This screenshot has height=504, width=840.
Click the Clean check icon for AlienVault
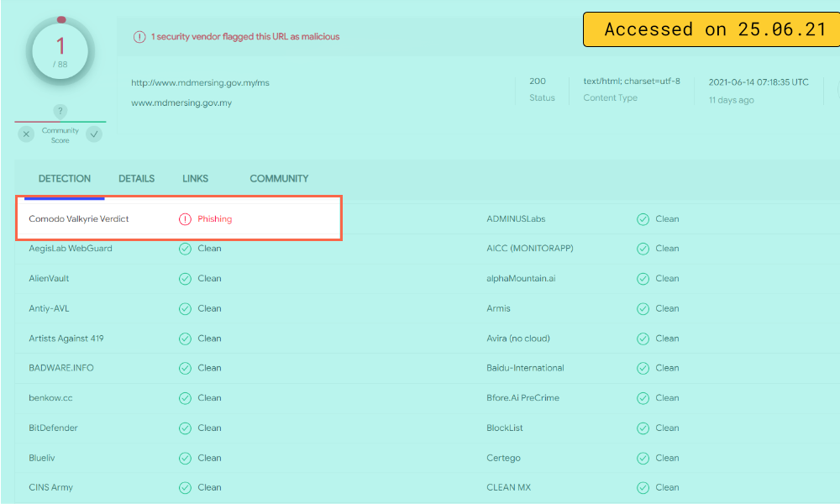[x=185, y=279]
